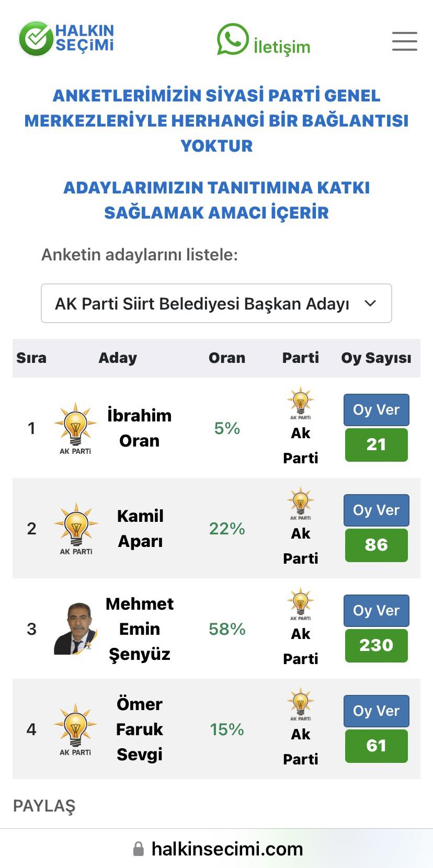Click the Oran column header
This screenshot has height=868, width=433.
pyautogui.click(x=227, y=358)
